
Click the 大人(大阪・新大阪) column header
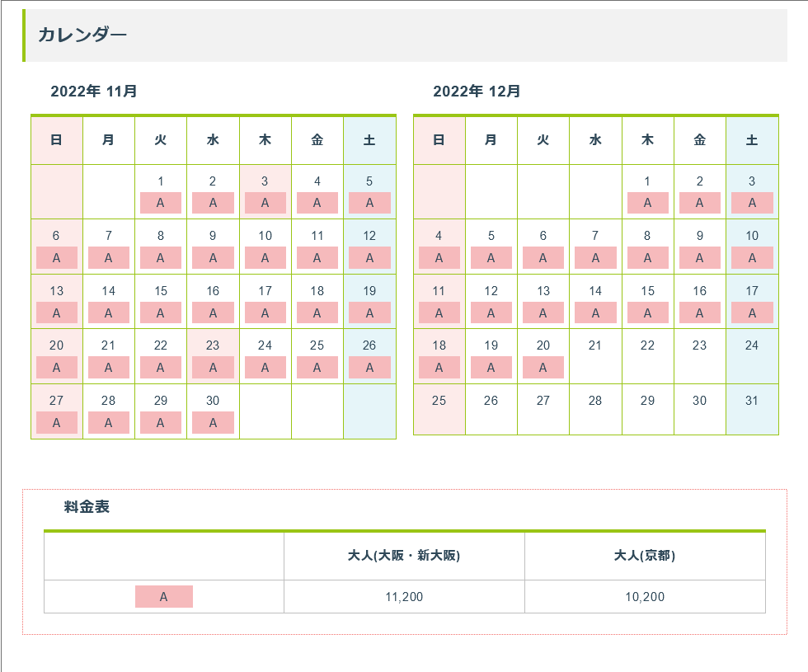click(404, 556)
